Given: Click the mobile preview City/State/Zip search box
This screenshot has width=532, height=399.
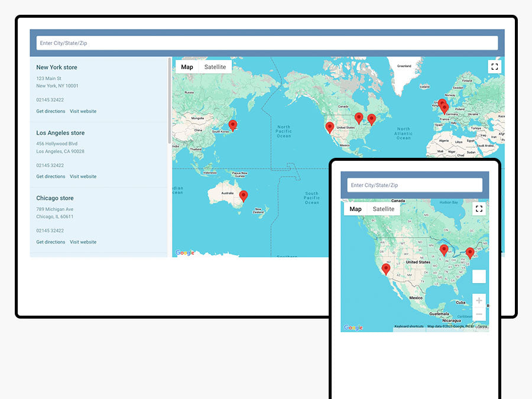Looking at the screenshot, I should pos(414,185).
